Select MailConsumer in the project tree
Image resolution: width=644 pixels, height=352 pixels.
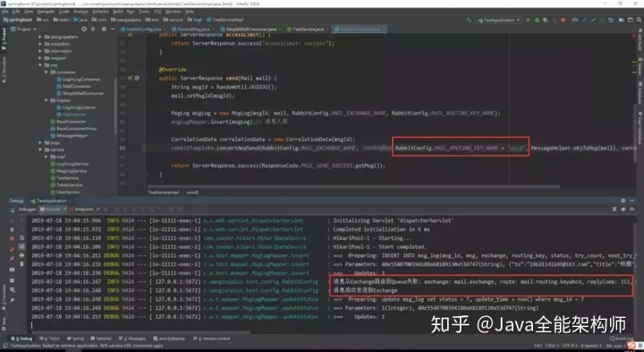click(74, 86)
